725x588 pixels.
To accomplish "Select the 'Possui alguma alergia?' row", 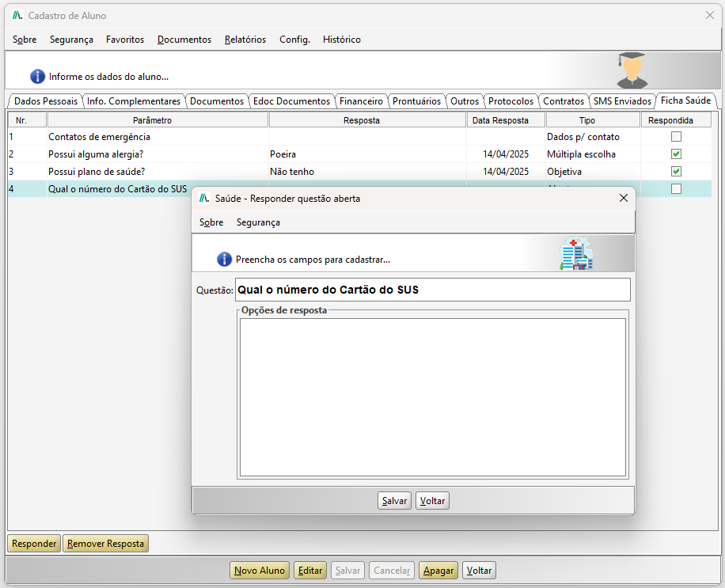I will pyautogui.click(x=359, y=154).
